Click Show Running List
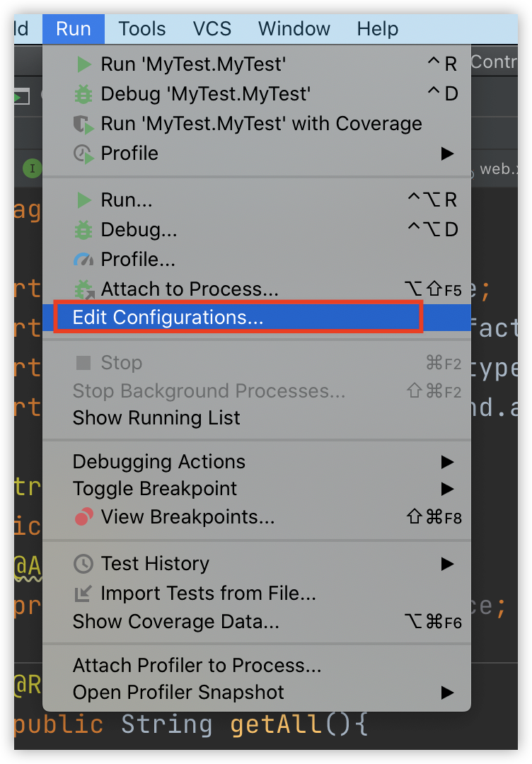The width and height of the screenshot is (532, 764). coord(156,418)
